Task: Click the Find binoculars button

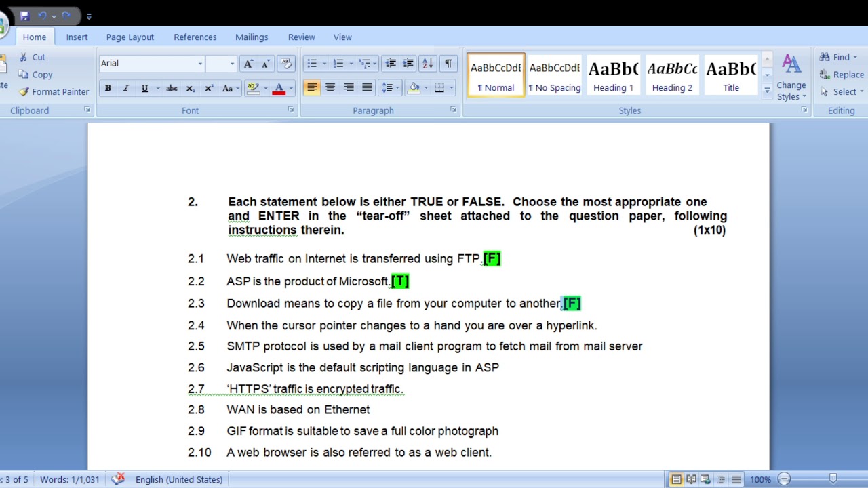Action: [838, 58]
